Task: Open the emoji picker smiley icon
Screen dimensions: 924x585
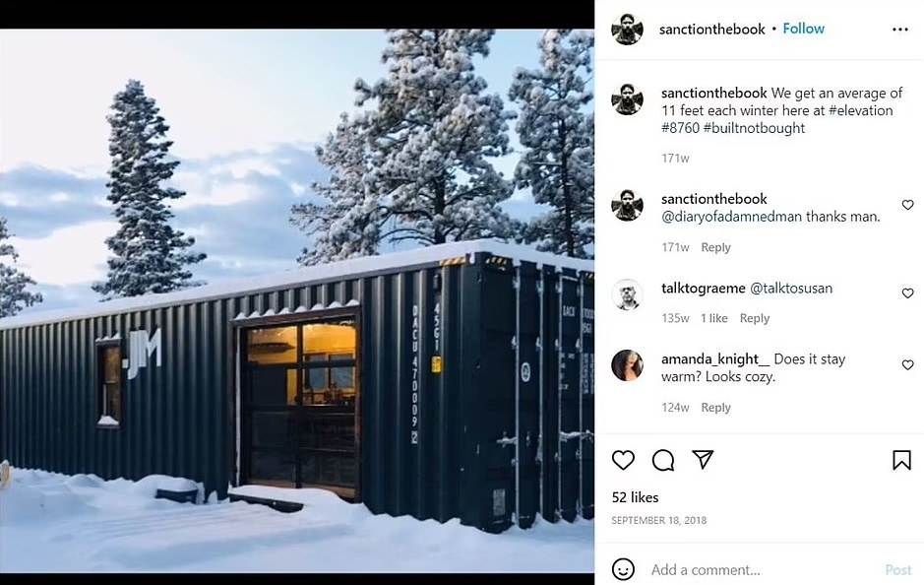Action: (623, 569)
